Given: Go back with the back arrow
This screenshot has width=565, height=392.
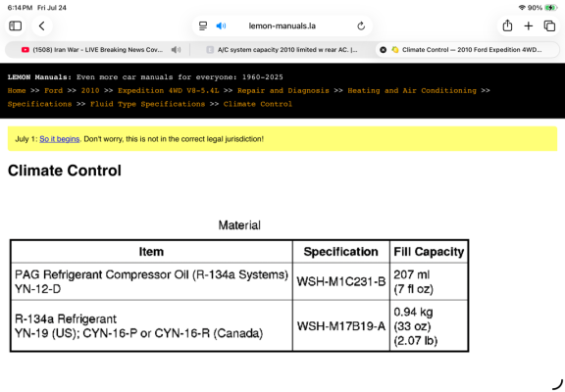Looking at the screenshot, I should [42, 25].
